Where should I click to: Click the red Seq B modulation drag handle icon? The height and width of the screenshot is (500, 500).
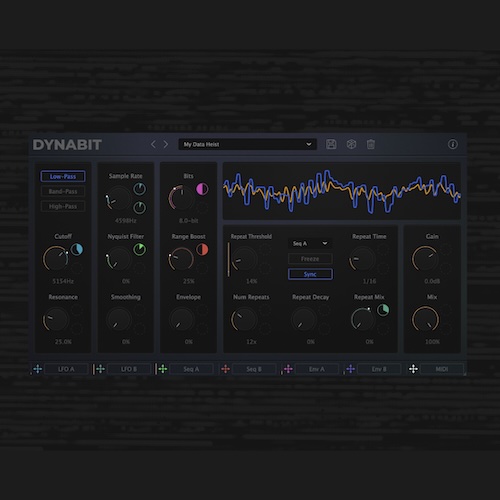(x=225, y=369)
